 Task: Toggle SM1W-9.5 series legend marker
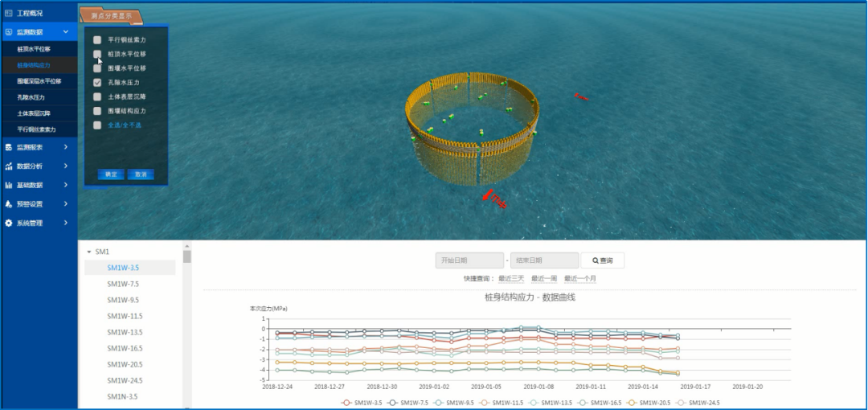[x=439, y=403]
